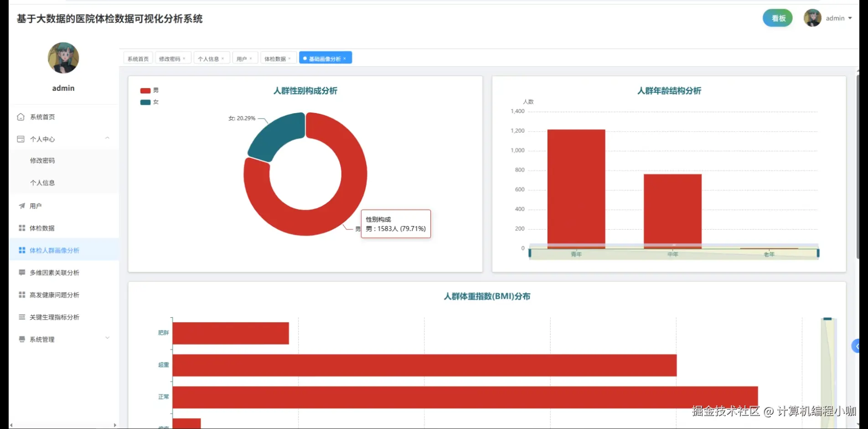The width and height of the screenshot is (868, 429).
Task: Collapse the 个人中心 submenu chevron
Action: point(108,138)
